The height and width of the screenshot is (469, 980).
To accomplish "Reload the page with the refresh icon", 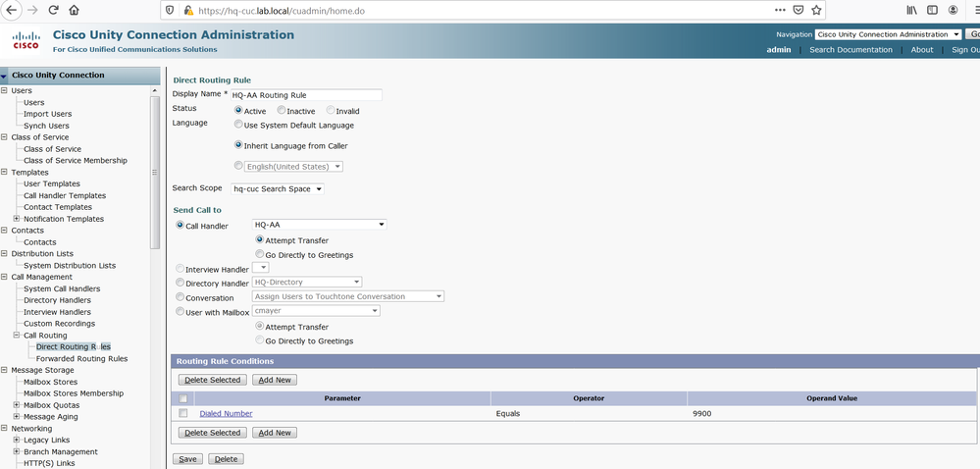I will [53, 10].
